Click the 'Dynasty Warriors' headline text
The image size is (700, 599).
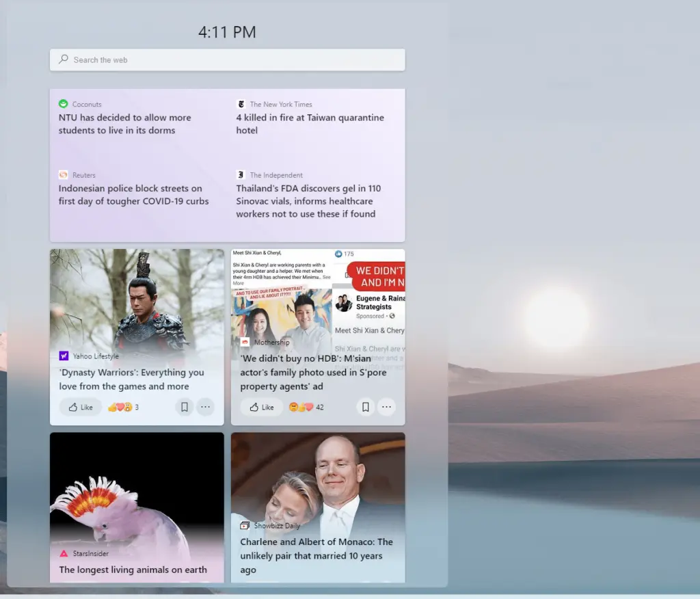pyautogui.click(x=132, y=380)
